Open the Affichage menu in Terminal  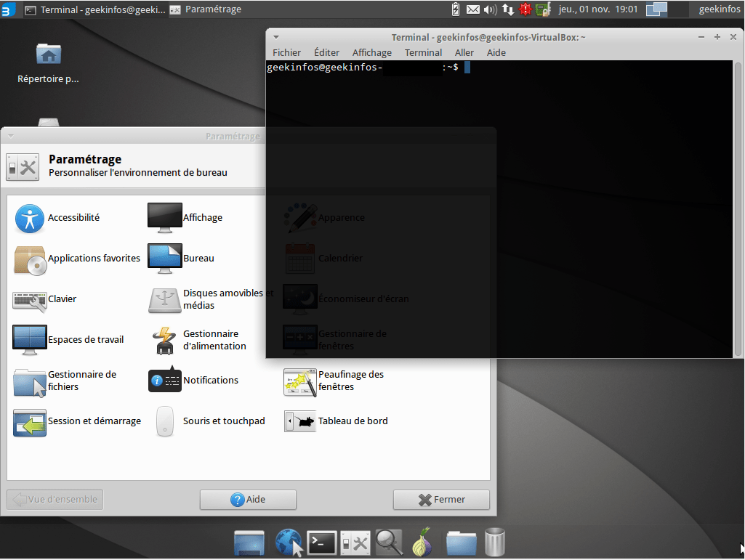[372, 53]
